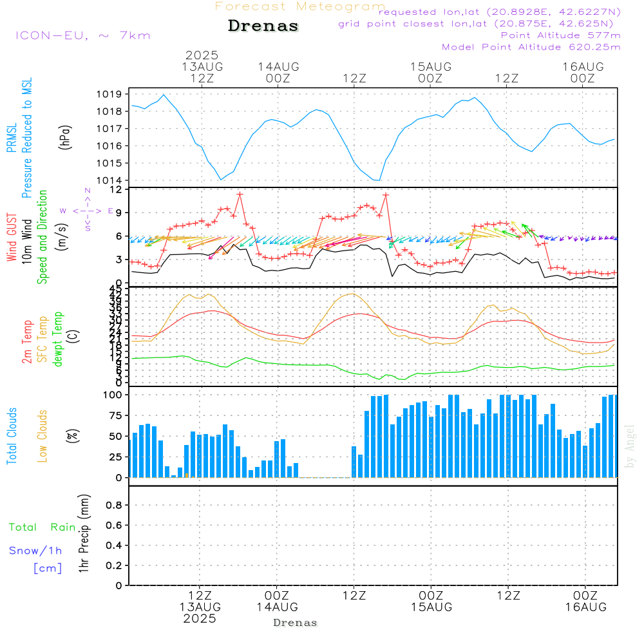The width and height of the screenshot is (644, 644).
Task: Click the green "Total Rain" legend label
Action: click(43, 527)
